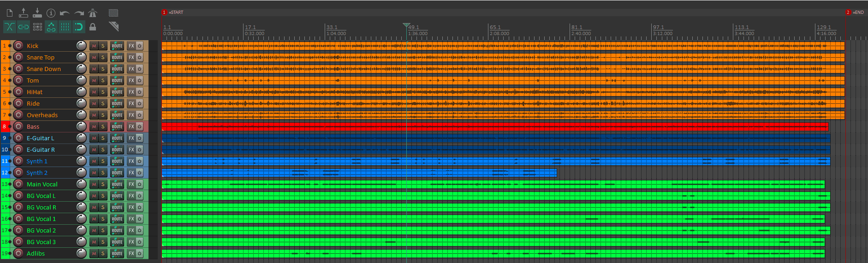Toggle the metronome icon
The image size is (868, 263).
coord(93,13)
